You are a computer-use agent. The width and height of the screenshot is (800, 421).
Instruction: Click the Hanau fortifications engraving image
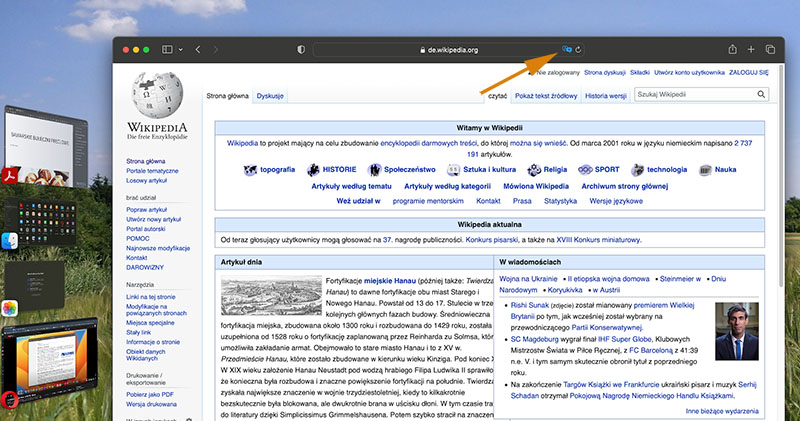pos(271,296)
